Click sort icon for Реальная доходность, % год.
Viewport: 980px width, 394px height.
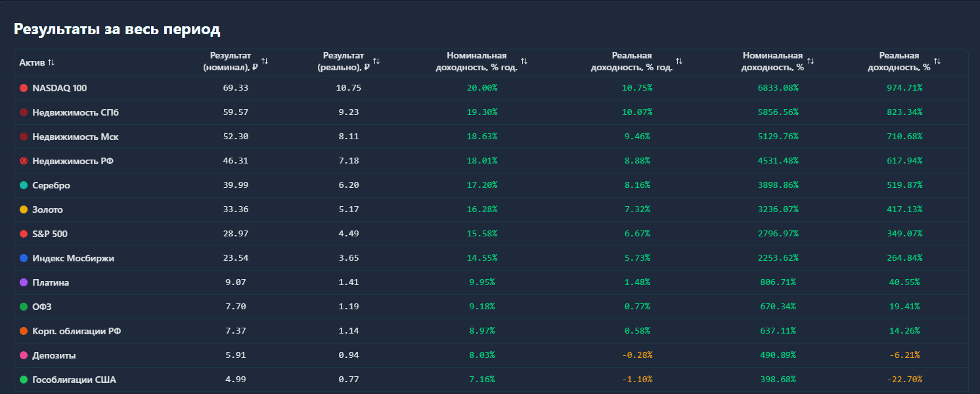pyautogui.click(x=679, y=61)
